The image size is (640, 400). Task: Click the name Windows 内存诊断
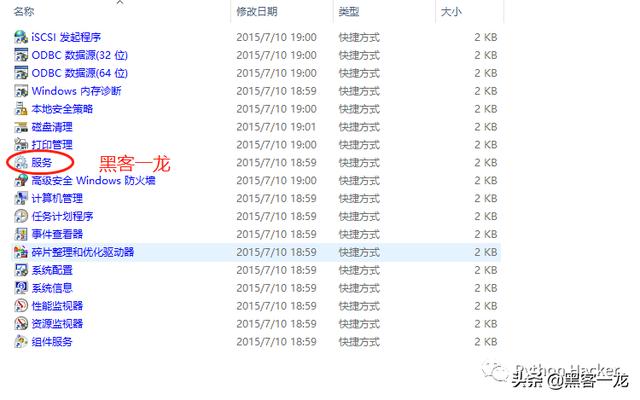[x=76, y=91]
